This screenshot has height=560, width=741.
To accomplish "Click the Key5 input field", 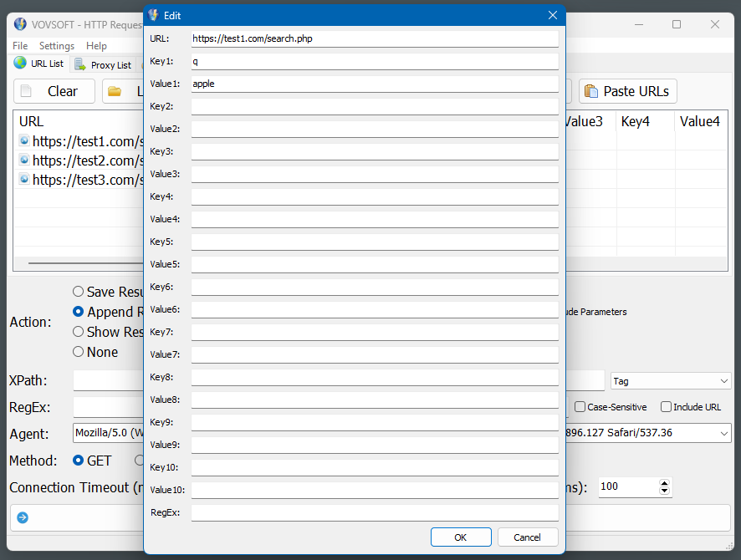I will click(x=375, y=242).
